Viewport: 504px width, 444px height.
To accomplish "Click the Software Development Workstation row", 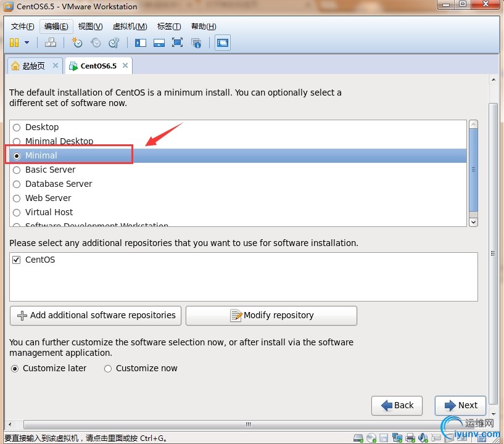I will pyautogui.click(x=238, y=224).
